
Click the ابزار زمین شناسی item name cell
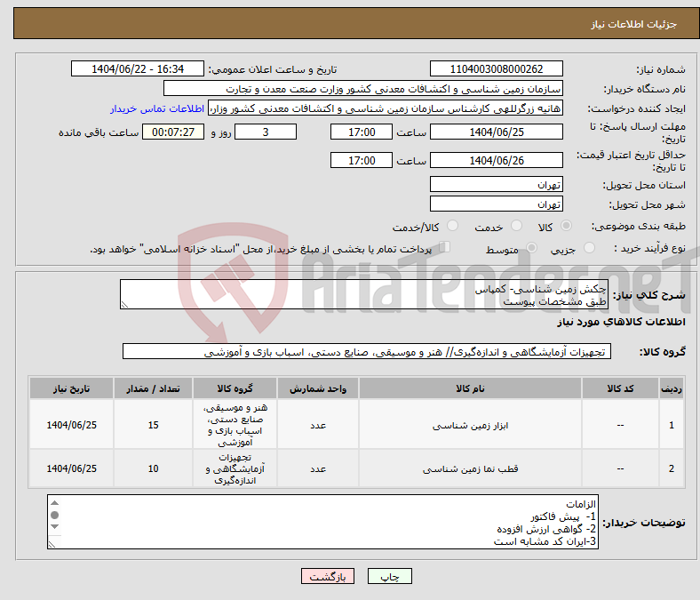pos(470,424)
